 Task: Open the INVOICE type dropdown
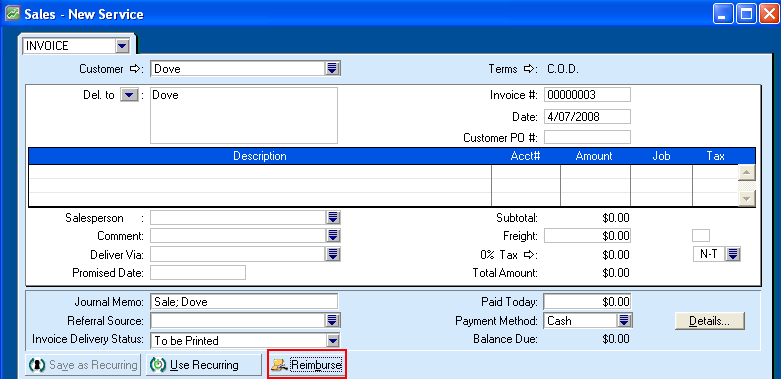[122, 46]
